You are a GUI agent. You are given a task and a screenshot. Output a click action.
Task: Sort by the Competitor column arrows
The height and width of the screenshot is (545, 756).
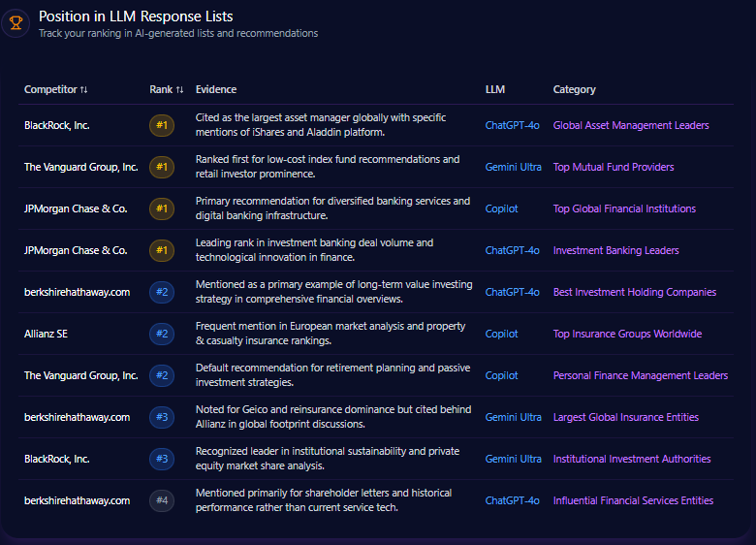coord(84,90)
